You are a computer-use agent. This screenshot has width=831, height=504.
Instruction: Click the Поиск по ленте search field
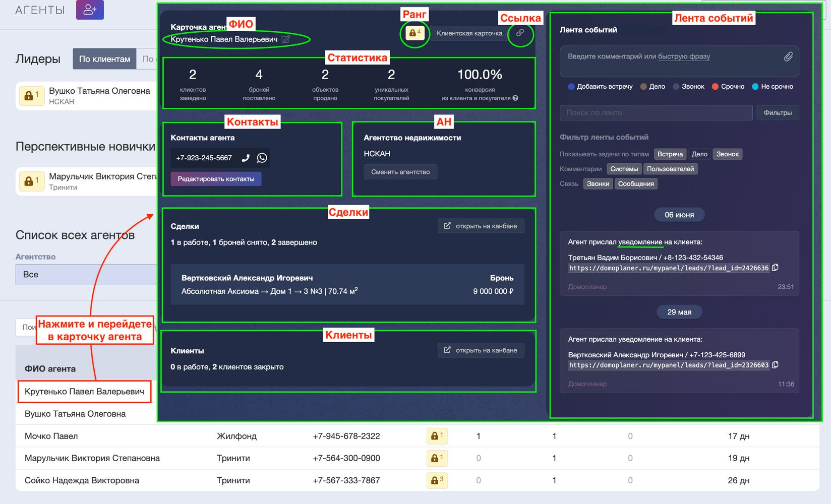[x=656, y=113]
